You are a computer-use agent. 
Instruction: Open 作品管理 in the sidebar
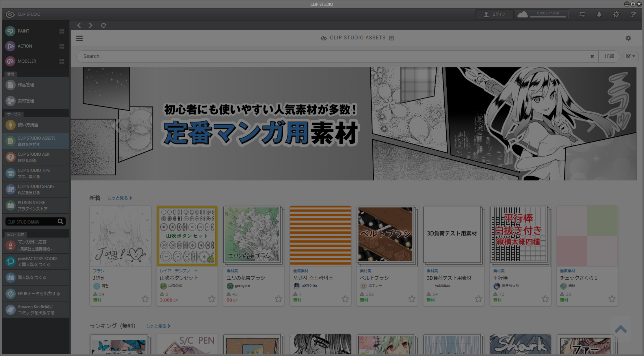click(x=36, y=85)
